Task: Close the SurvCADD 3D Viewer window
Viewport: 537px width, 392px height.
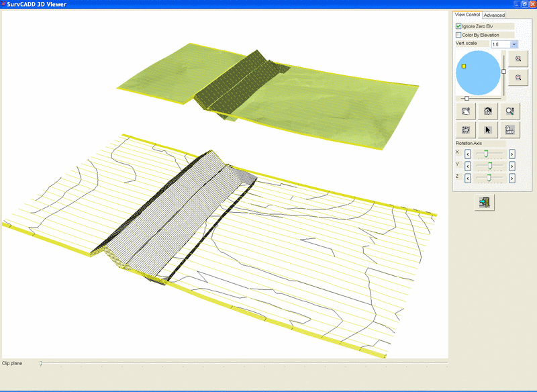Action: [532, 4]
